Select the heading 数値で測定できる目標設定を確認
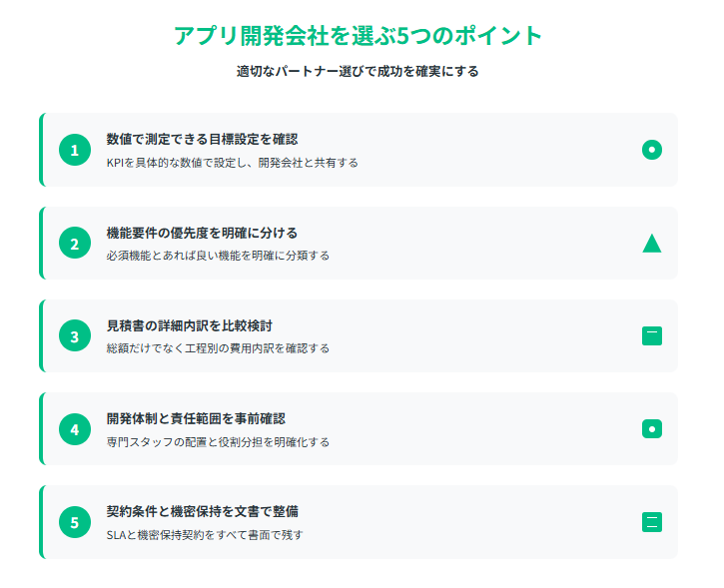The height and width of the screenshot is (588, 724). 203,139
